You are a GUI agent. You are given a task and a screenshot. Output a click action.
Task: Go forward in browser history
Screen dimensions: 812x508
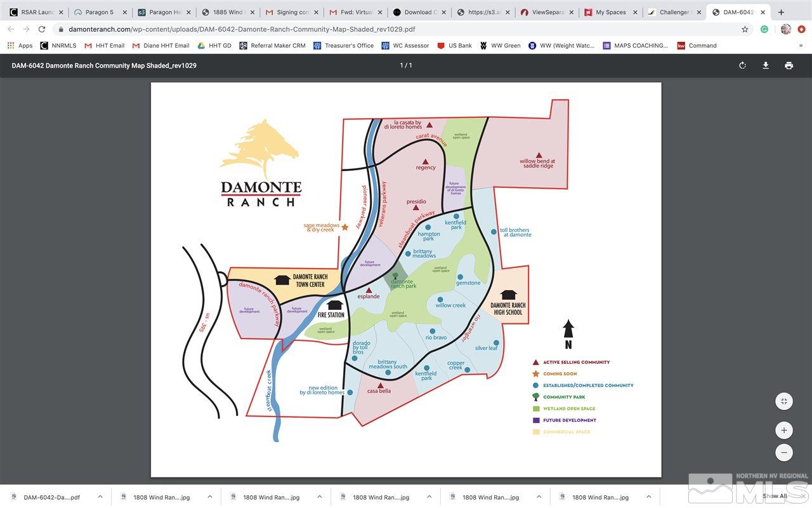pyautogui.click(x=26, y=29)
